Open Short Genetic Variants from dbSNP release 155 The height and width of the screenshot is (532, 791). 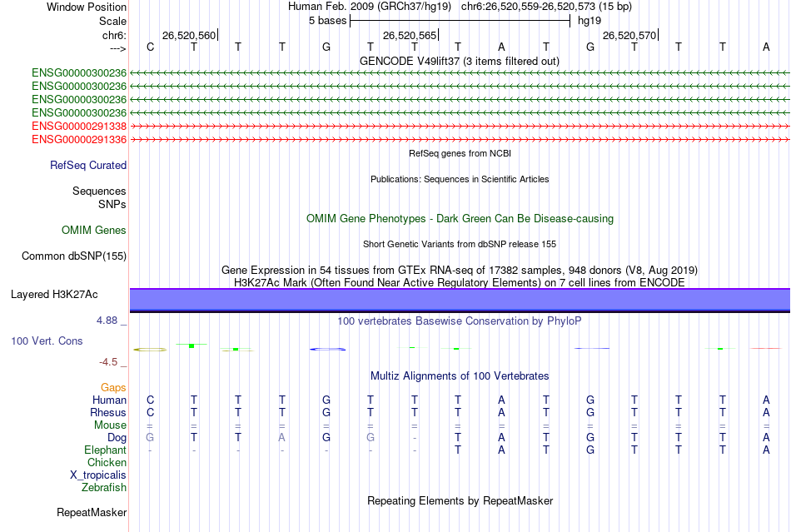pyautogui.click(x=460, y=244)
